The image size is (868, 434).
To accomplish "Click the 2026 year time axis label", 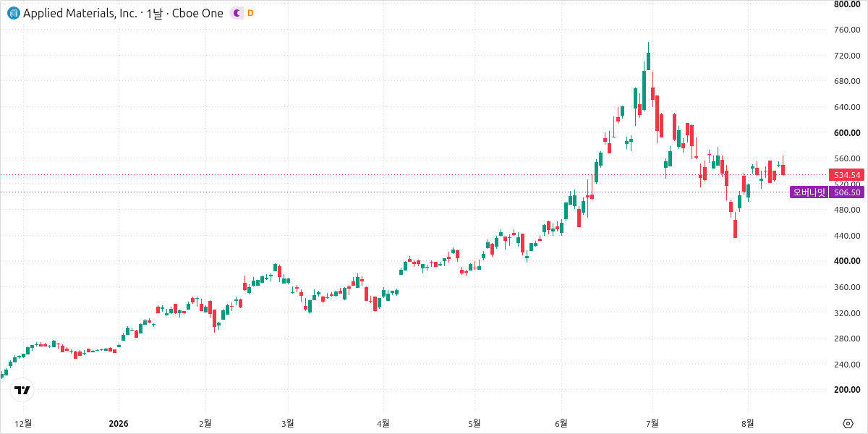I will 118,422.
